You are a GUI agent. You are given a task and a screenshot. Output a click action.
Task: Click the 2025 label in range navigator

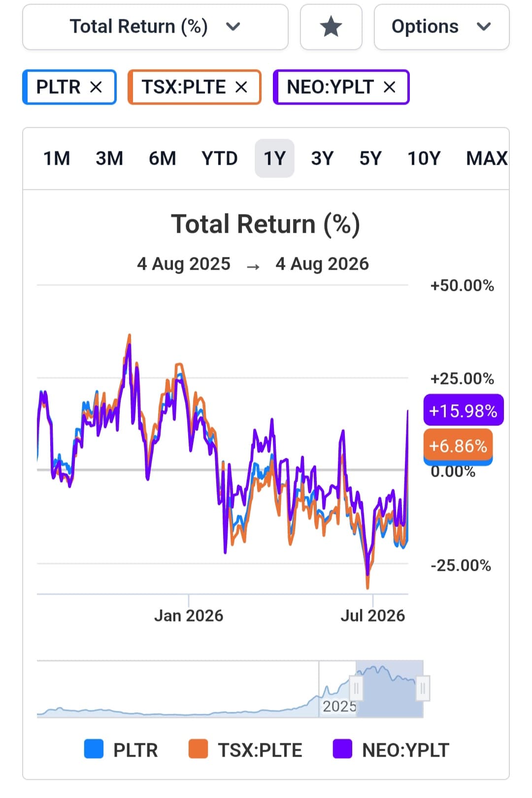(339, 706)
